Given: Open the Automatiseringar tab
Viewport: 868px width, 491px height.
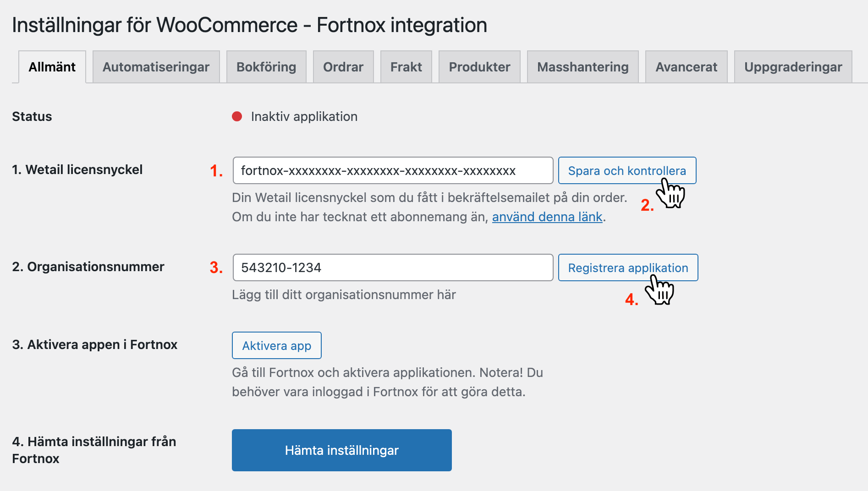Looking at the screenshot, I should coord(156,67).
